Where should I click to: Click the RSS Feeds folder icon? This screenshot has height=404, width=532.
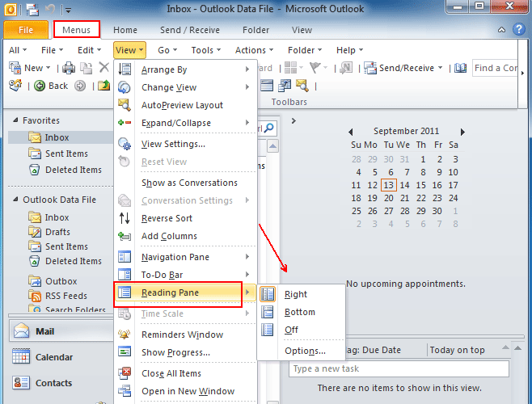coord(35,297)
